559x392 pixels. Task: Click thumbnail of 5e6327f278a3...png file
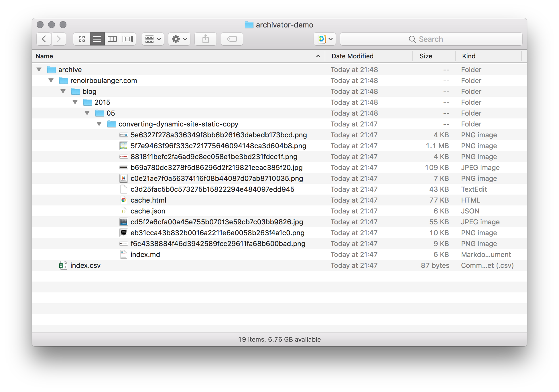124,135
